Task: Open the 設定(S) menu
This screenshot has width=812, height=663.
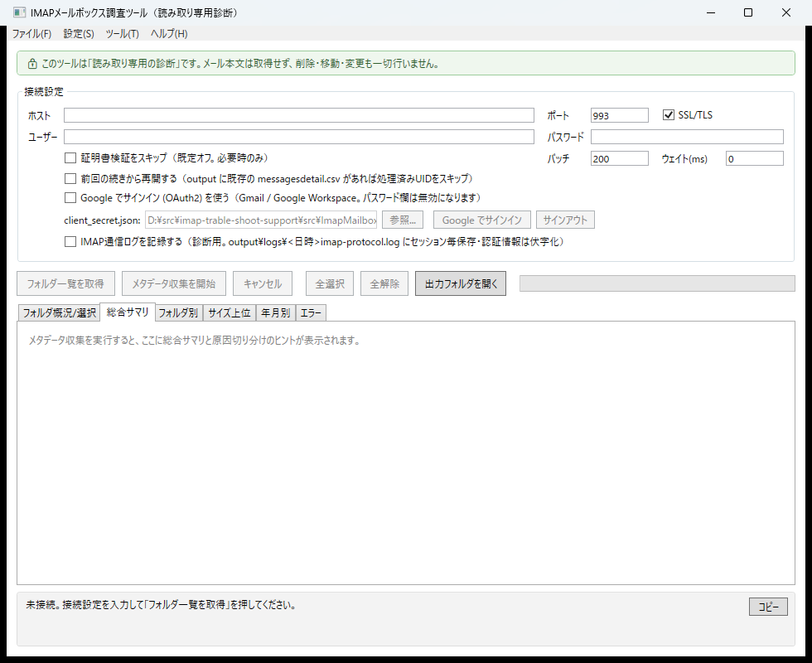Action: tap(79, 34)
